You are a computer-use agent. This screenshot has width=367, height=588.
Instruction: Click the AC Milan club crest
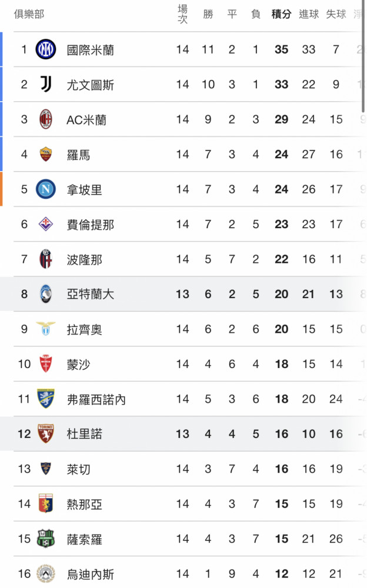[x=46, y=119]
